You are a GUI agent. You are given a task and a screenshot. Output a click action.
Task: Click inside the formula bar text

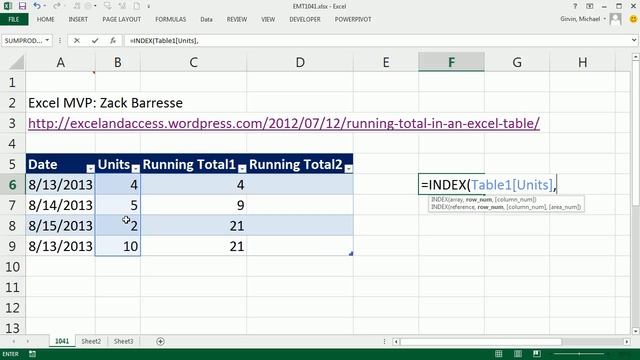click(x=164, y=40)
